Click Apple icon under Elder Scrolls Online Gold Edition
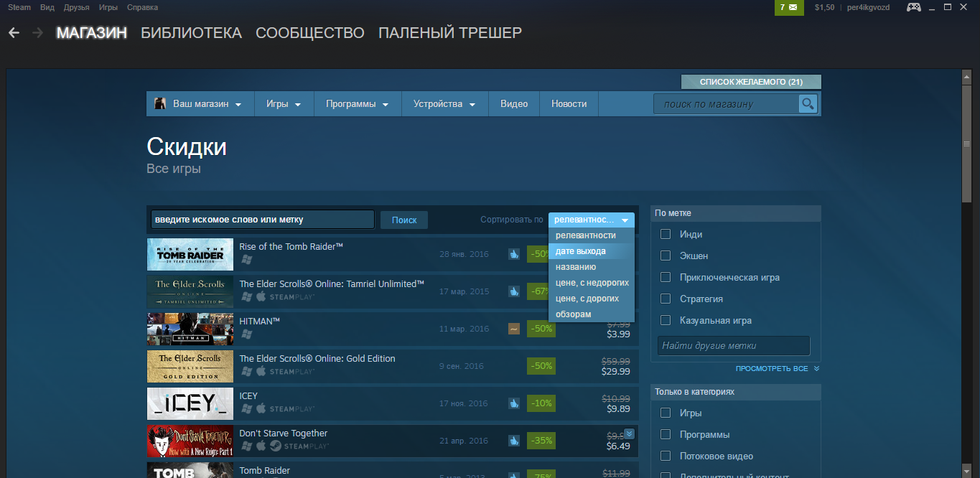980x478 pixels. (261, 371)
